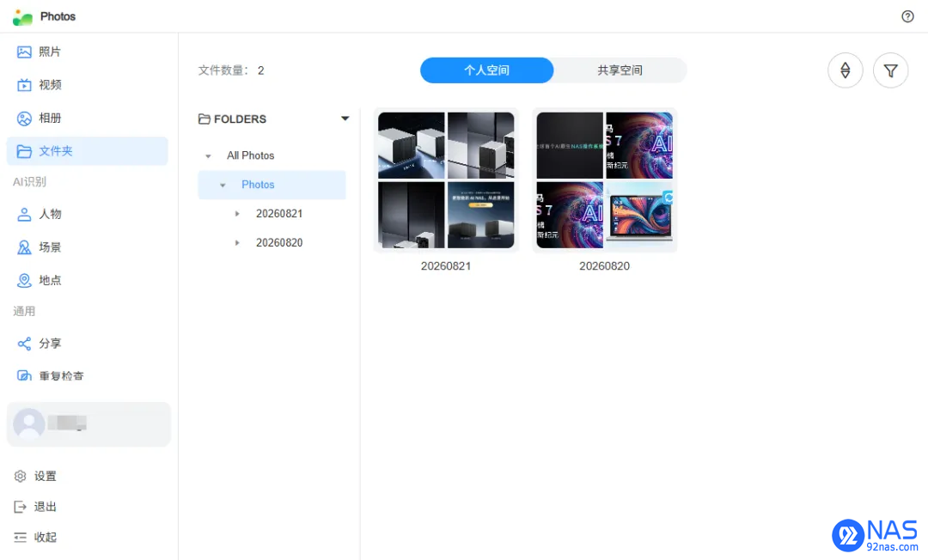
Task: Expand the 20260820 tree node arrow
Action: tap(237, 242)
